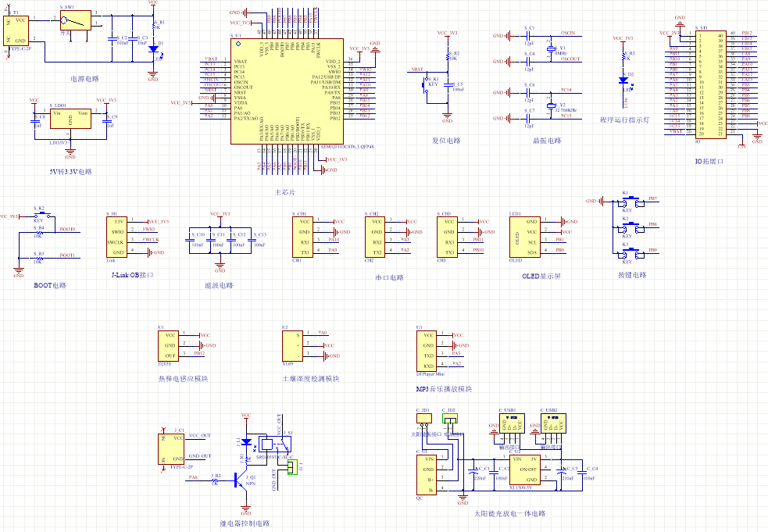Select the J_C1 TYPE-C-2P relay connector
The width and height of the screenshot is (768, 532).
(x=171, y=448)
